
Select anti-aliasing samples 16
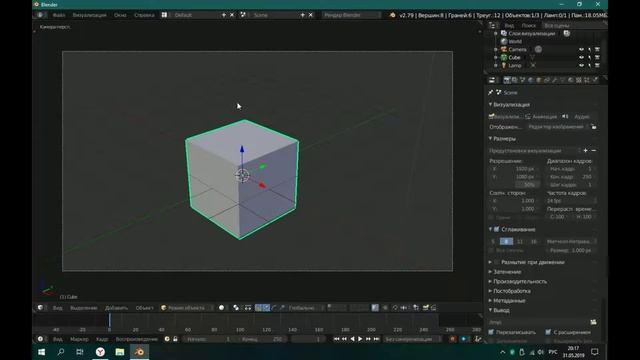coord(533,242)
